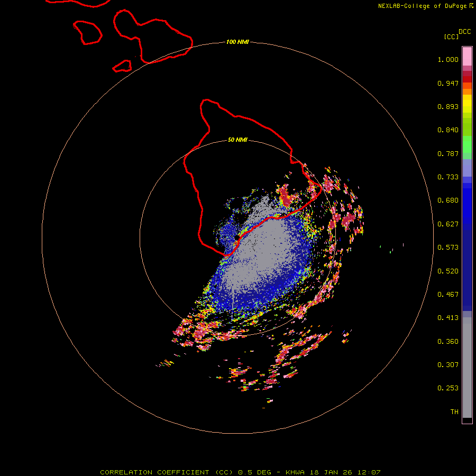Click the DCC legend title
This screenshot has height=476, width=476.
465,32
